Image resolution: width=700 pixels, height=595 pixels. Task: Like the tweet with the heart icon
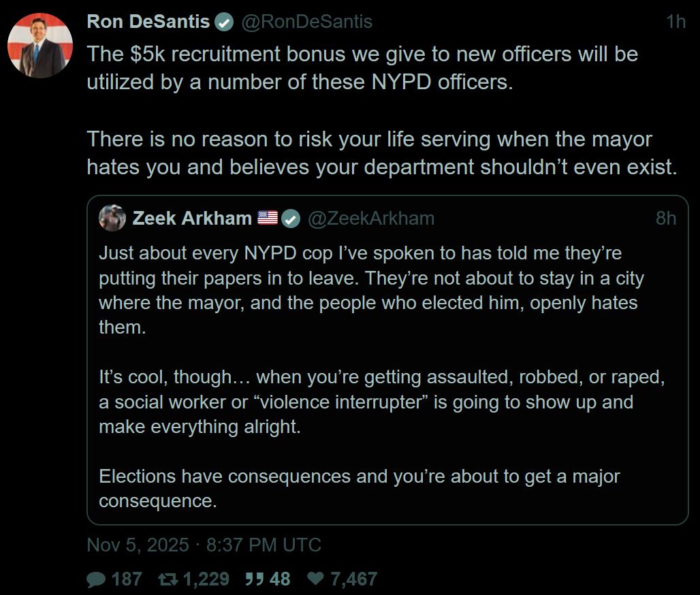click(315, 579)
